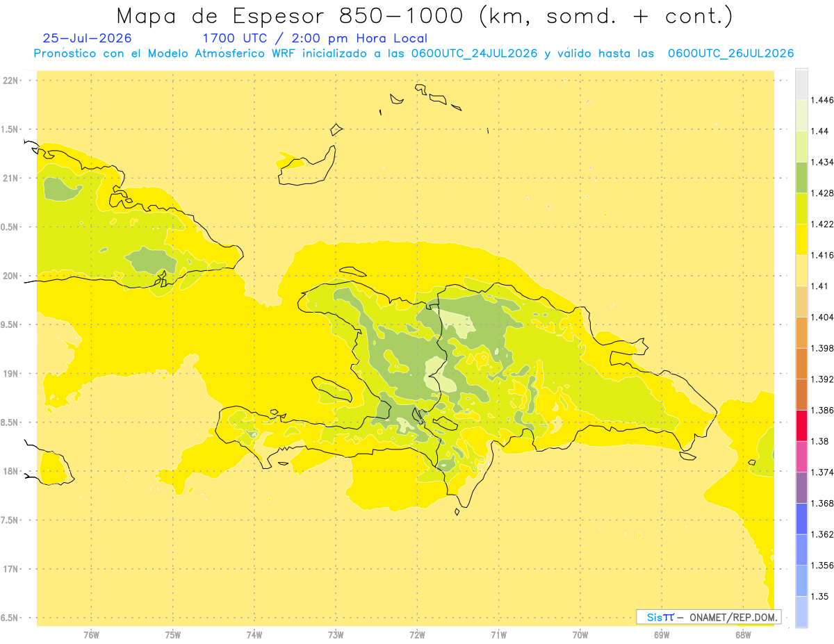834x644 pixels.
Task: Click the 68W longitude label
Action: click(x=743, y=634)
